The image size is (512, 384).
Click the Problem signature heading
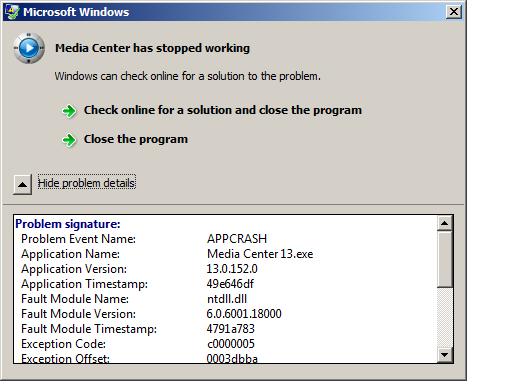(x=68, y=224)
